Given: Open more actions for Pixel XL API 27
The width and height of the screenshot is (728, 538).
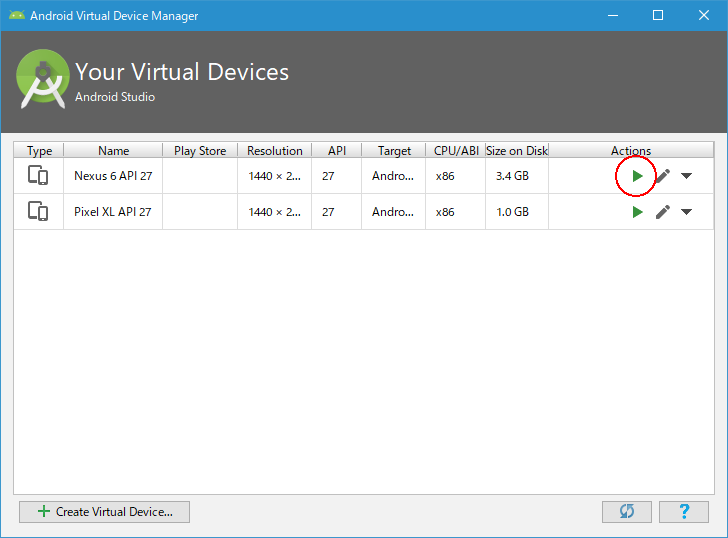Looking at the screenshot, I should click(686, 212).
